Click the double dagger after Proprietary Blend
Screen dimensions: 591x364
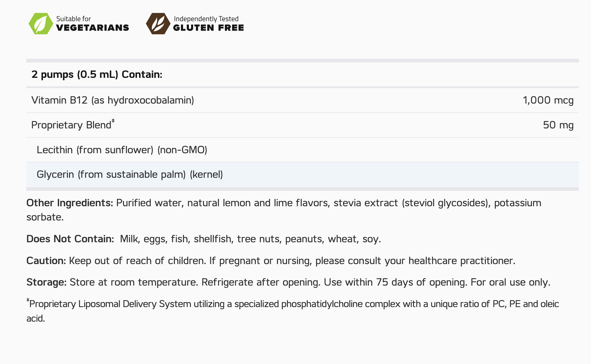(x=113, y=121)
